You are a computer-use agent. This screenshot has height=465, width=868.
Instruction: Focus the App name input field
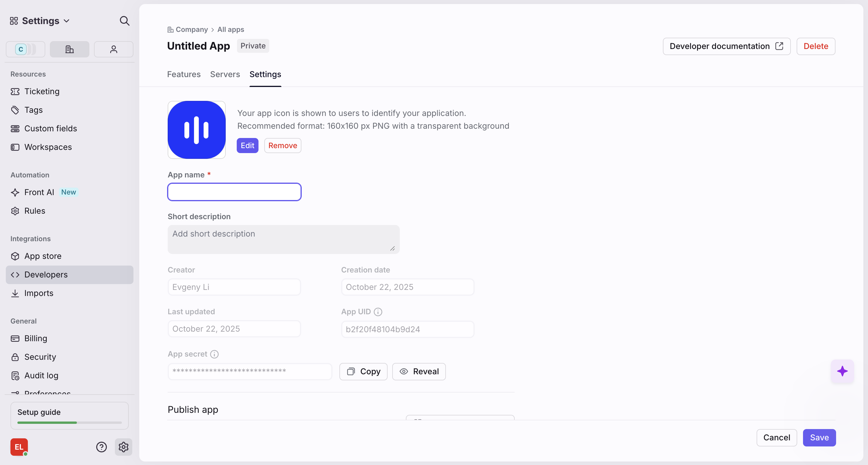pyautogui.click(x=234, y=192)
